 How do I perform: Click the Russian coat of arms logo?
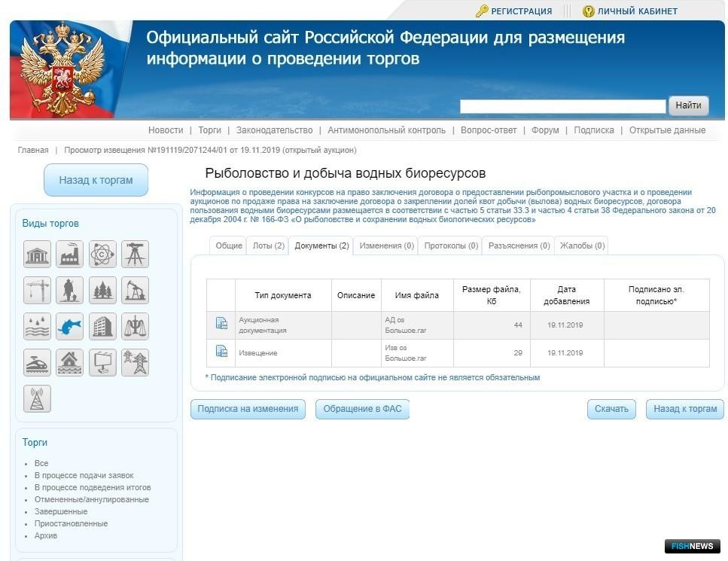pyautogui.click(x=62, y=70)
